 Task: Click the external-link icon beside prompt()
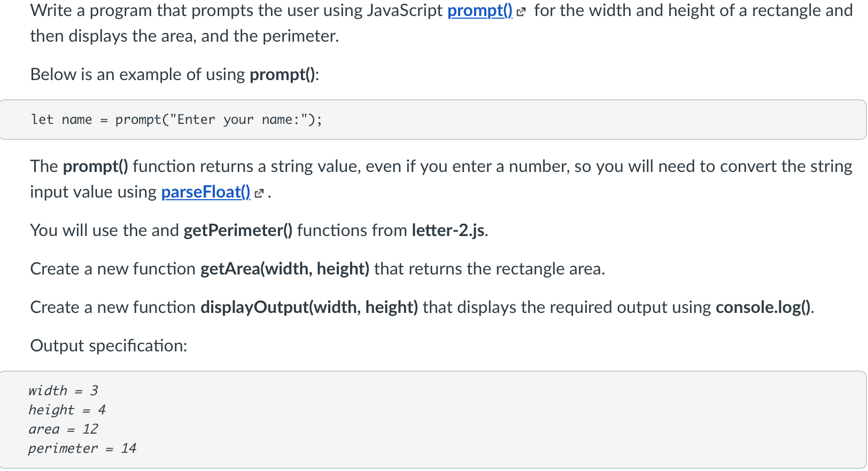[x=522, y=12]
